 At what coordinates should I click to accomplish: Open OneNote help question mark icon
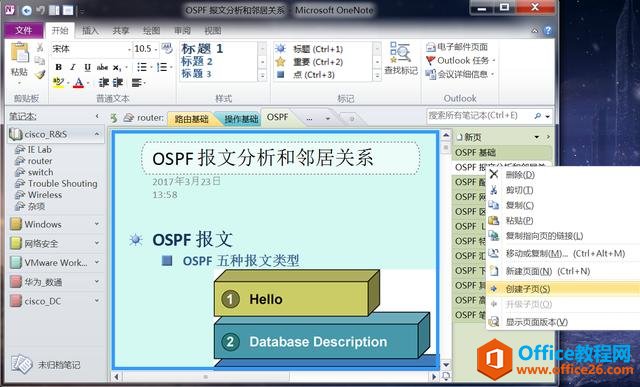[x=548, y=31]
